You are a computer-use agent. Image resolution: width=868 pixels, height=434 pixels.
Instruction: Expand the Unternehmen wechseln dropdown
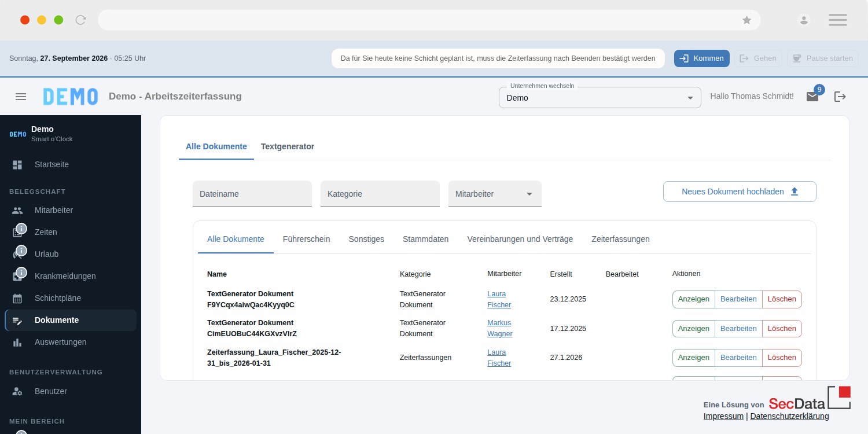coord(599,98)
